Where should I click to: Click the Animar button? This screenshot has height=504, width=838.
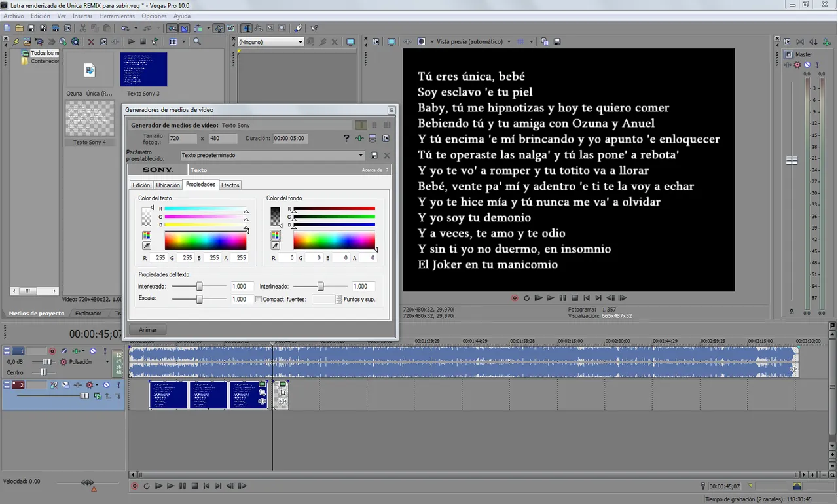tap(148, 330)
